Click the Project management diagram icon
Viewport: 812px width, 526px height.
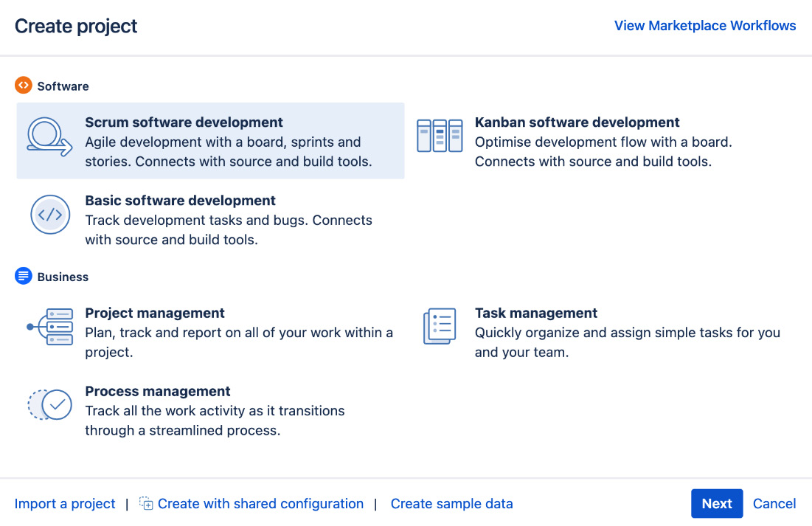[49, 326]
